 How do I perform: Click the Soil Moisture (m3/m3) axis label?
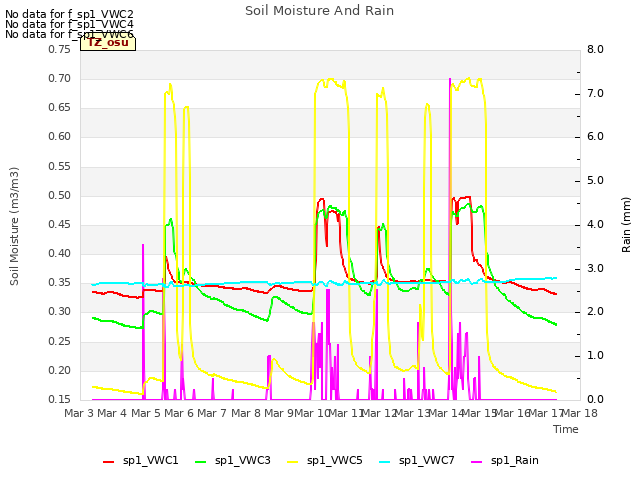point(14,226)
